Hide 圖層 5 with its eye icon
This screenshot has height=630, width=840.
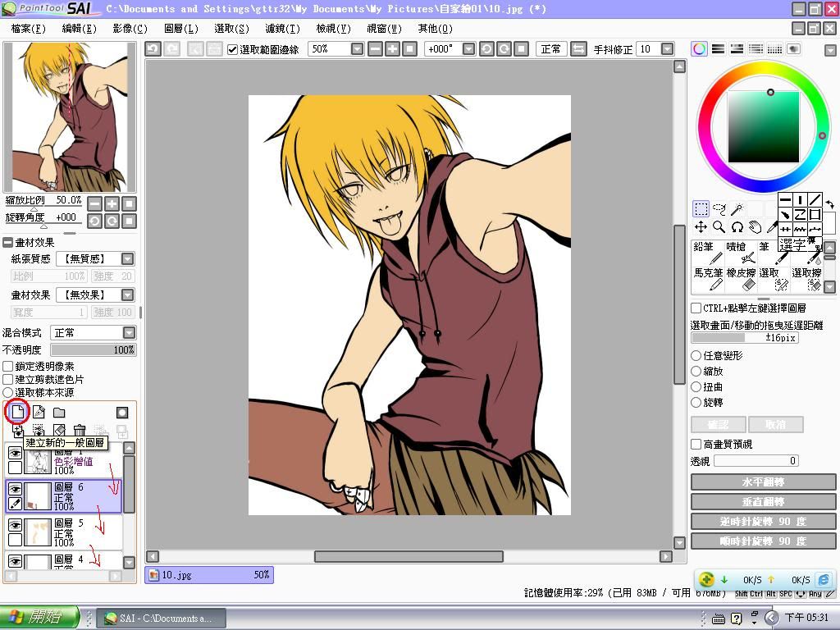pyautogui.click(x=15, y=524)
